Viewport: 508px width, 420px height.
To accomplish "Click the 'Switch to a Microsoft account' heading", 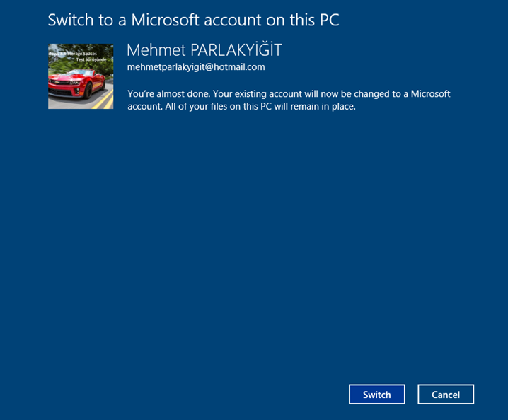I will (x=193, y=20).
